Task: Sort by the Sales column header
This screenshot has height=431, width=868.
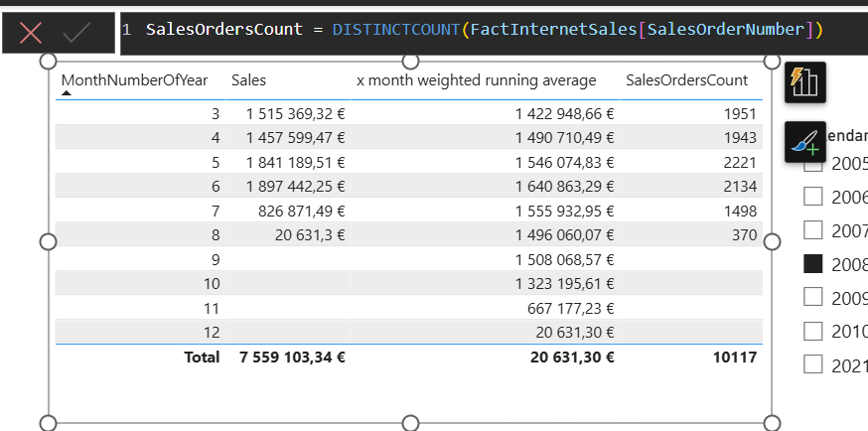Action: point(248,80)
